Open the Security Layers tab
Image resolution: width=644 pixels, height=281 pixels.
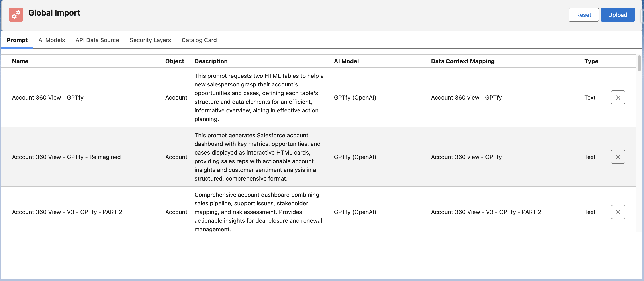150,40
